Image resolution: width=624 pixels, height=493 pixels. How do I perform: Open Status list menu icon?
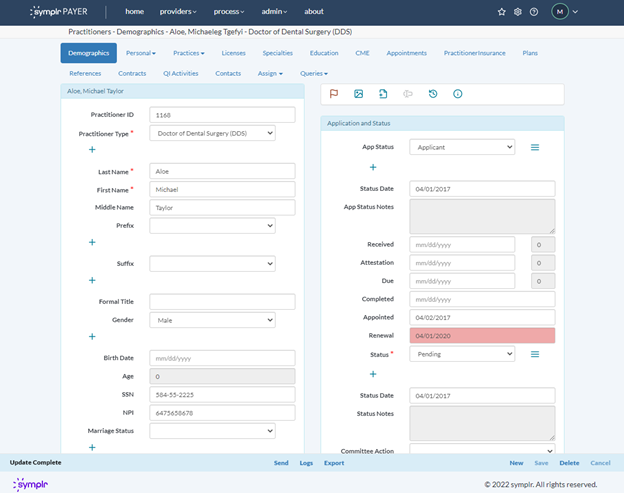point(535,354)
